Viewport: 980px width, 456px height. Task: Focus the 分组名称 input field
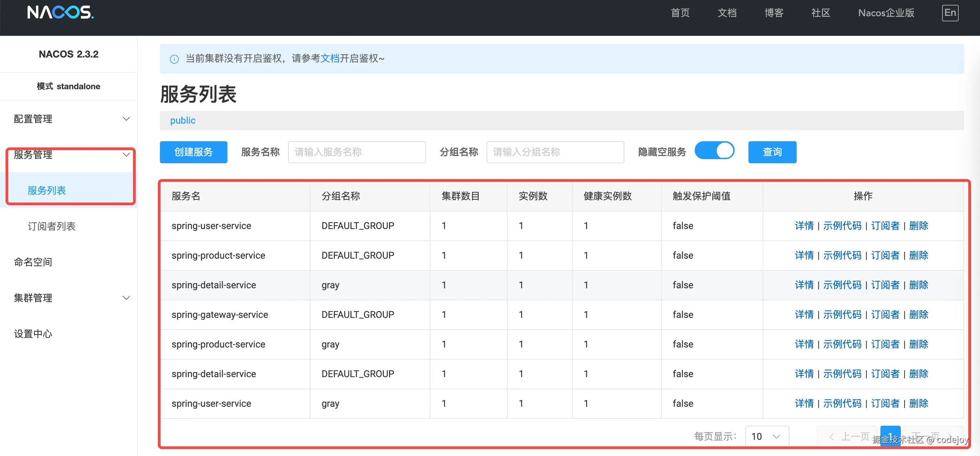coord(555,152)
